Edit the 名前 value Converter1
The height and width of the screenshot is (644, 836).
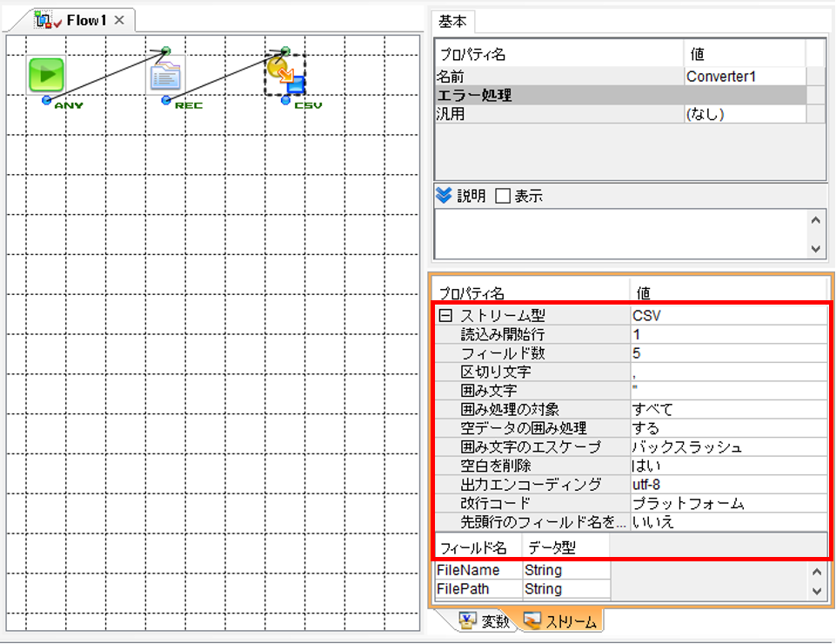tap(745, 77)
